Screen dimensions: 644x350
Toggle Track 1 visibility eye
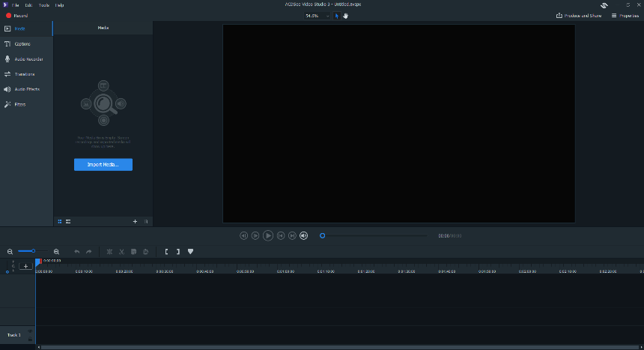[x=30, y=331]
